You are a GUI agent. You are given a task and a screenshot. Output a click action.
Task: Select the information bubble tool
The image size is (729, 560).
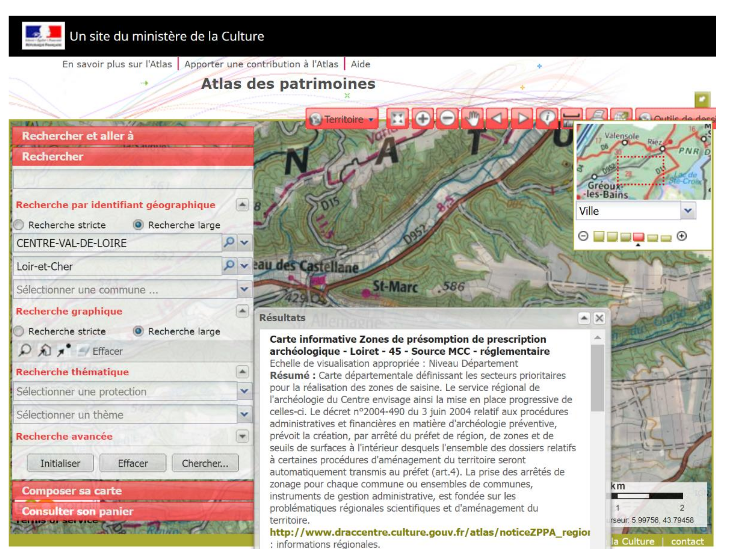pos(547,118)
